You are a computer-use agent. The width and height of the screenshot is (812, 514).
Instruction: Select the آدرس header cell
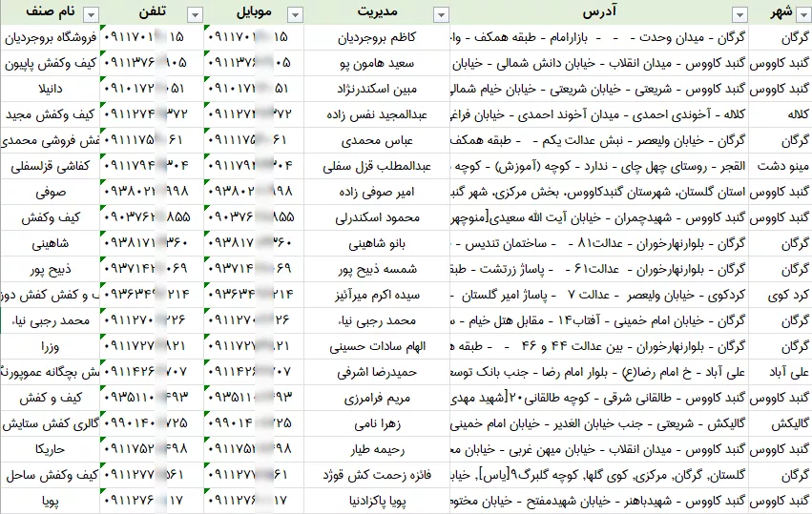[x=599, y=12]
